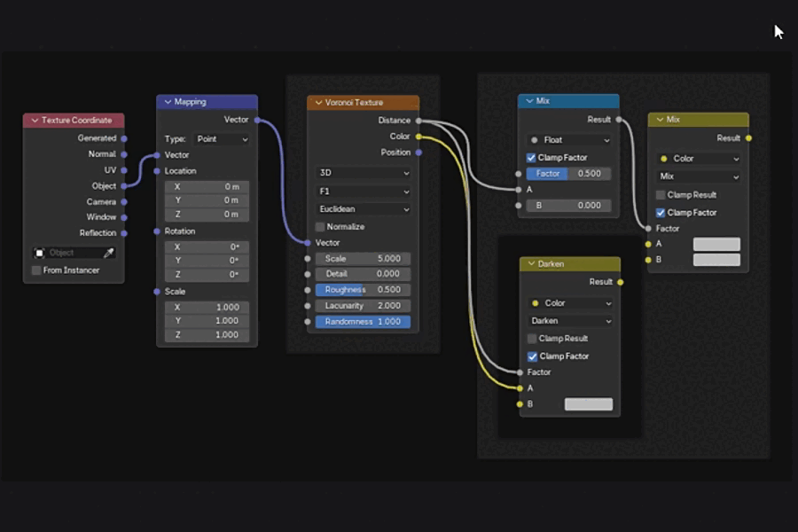This screenshot has height=532, width=798.
Task: Collapse the Darken node
Action: pos(531,264)
